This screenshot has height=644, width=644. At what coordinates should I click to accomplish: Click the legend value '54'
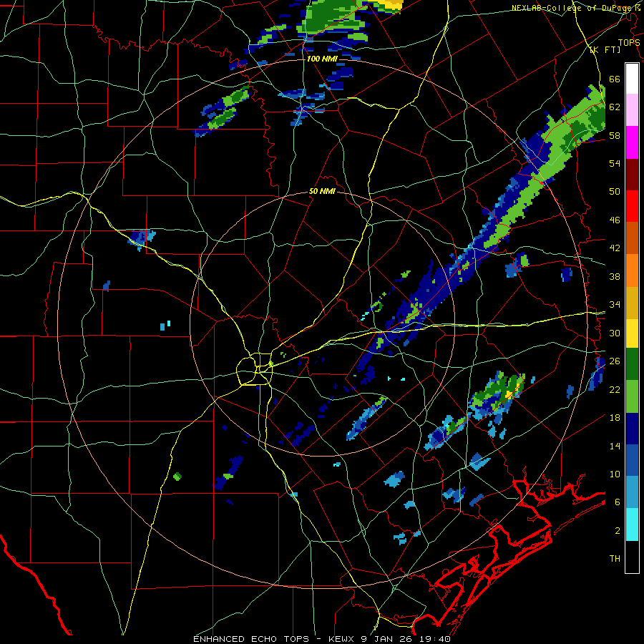615,163
